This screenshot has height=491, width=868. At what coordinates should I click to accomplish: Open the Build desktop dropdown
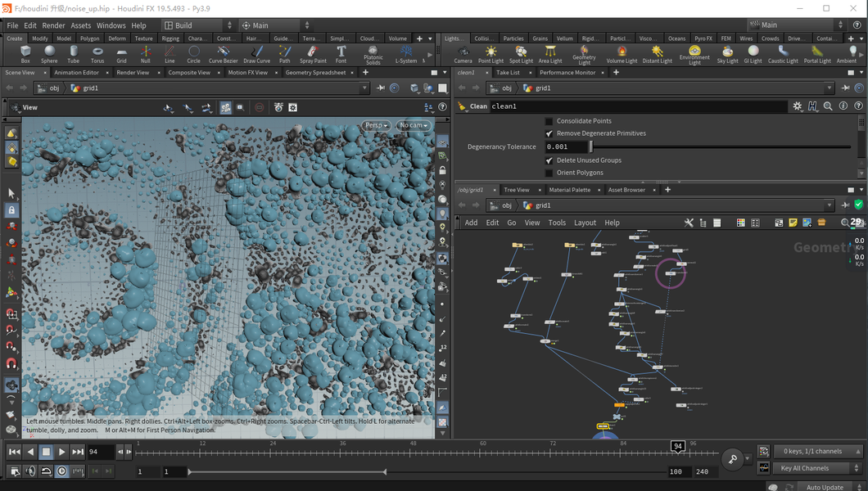pos(198,25)
